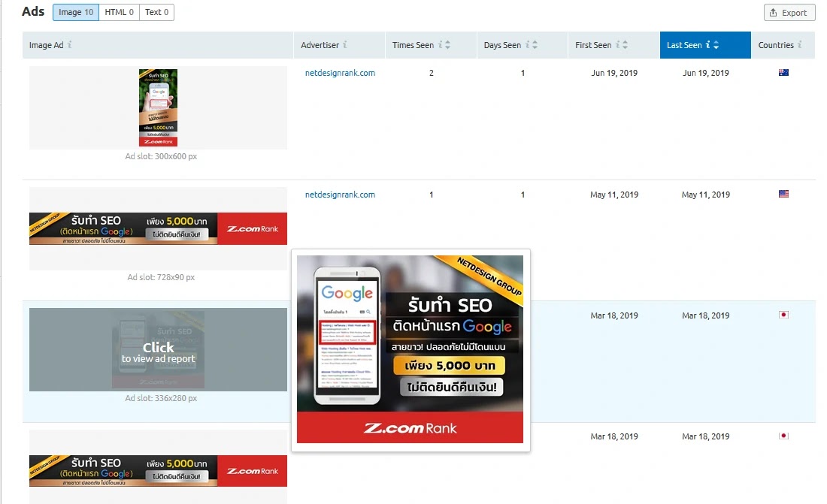The width and height of the screenshot is (827, 504).
Task: Click Last Seen date Jun 19, 2019
Action: click(706, 73)
